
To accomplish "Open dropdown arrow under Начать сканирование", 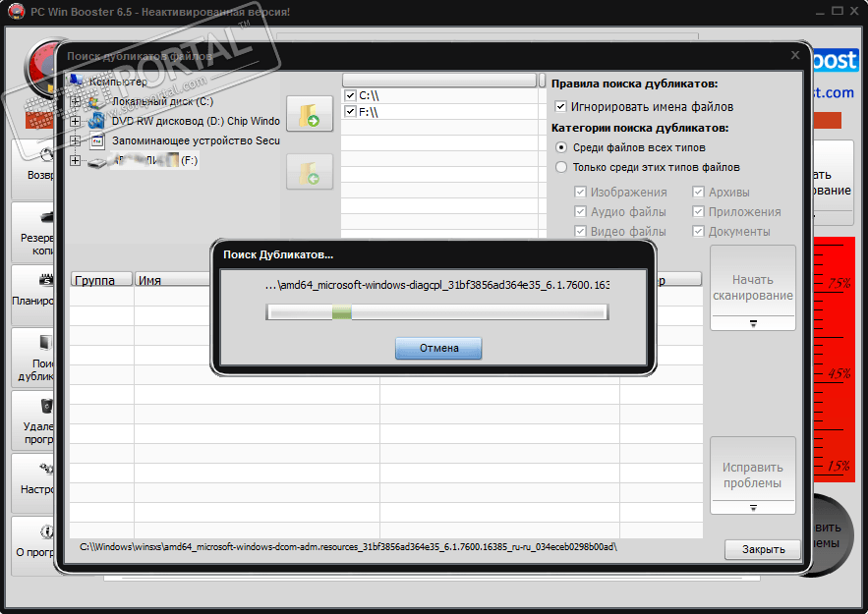I will click(x=753, y=323).
